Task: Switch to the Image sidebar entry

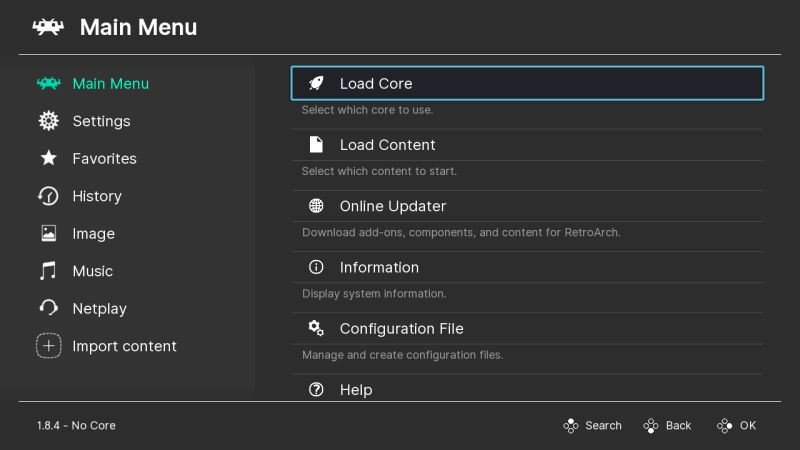Action: (x=93, y=234)
